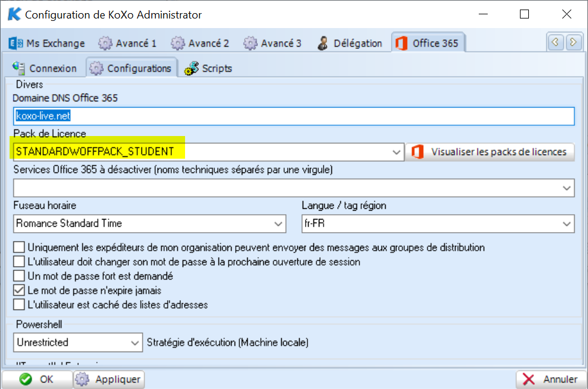
Task: Open the Powershell Stratégie d'exécution dropdown
Action: tap(135, 342)
